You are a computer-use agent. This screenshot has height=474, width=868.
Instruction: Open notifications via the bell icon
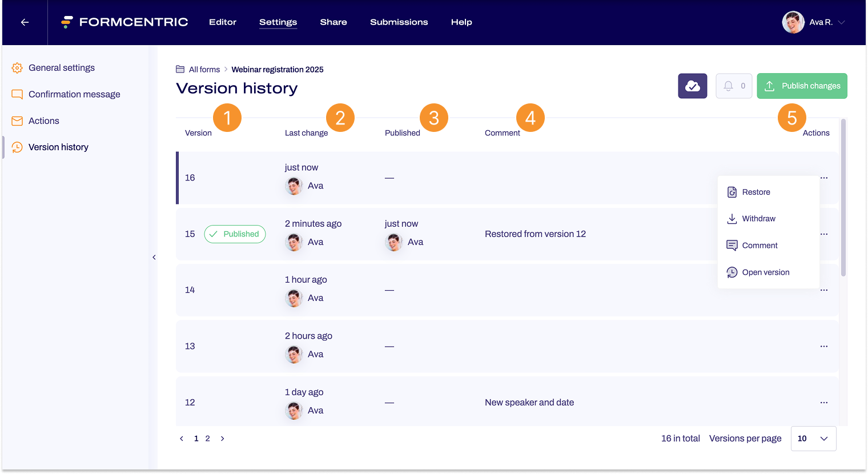[729, 86]
